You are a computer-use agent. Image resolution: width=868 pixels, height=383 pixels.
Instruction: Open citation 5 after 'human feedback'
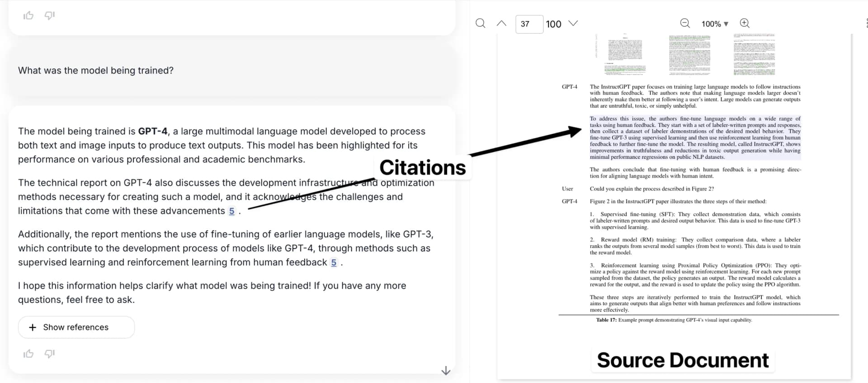coord(334,263)
